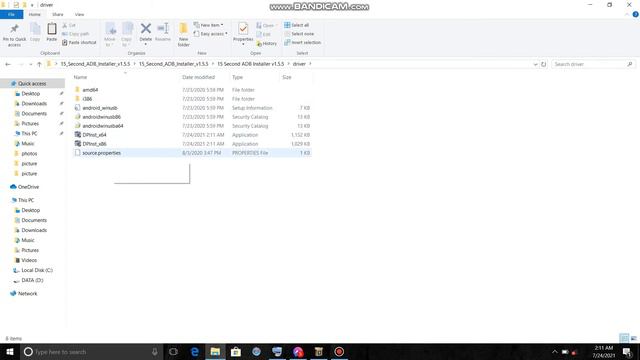Switch to the Home tab
The image size is (640, 360).
35,14
